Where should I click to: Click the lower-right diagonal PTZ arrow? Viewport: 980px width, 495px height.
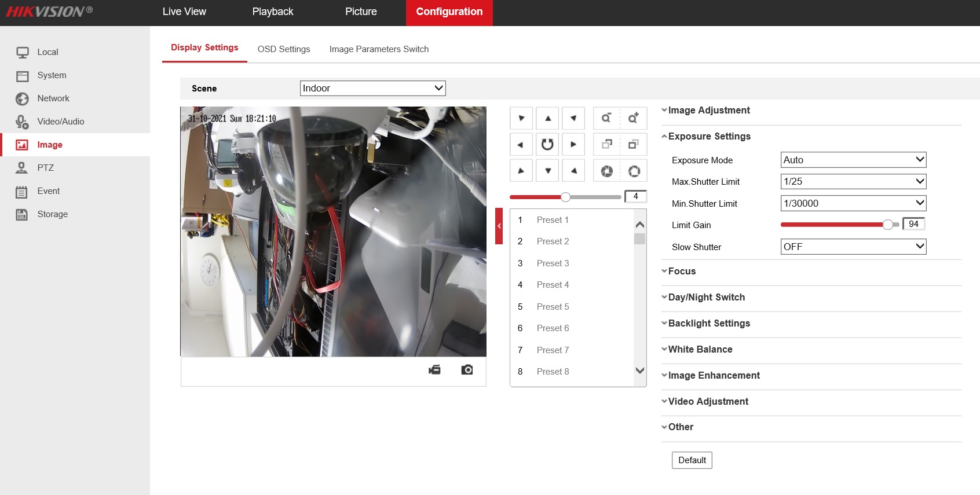coord(573,171)
